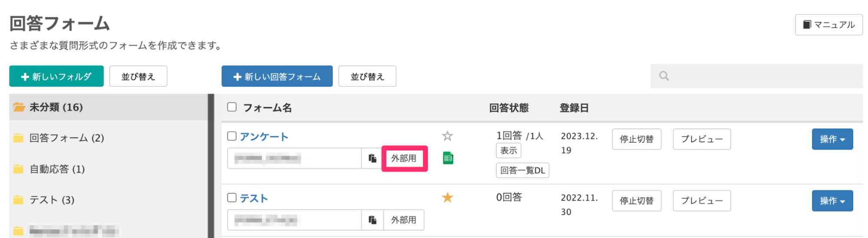Click the search magnifier icon
The height and width of the screenshot is (238, 868).
663,76
